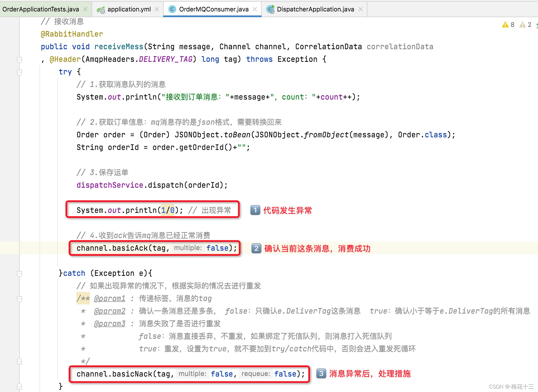Click the Spring Boot icon on DispatcherApplication.java tab
Screen dimensions: 538x392
pos(270,9)
